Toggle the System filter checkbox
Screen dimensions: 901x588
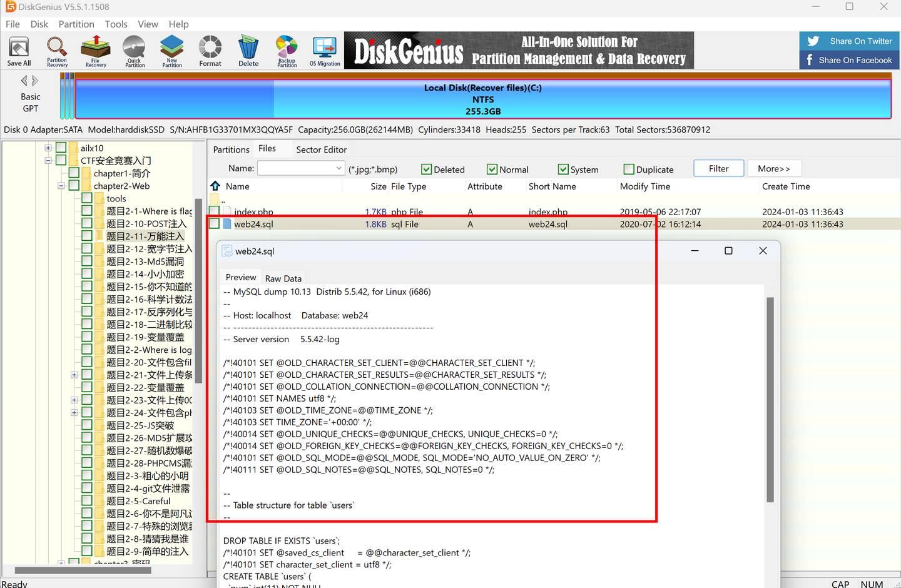(563, 170)
